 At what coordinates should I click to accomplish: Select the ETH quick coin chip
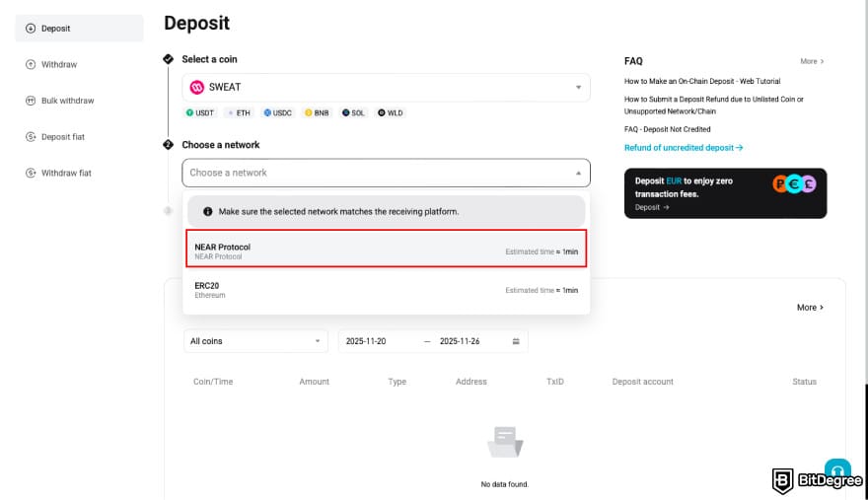(239, 113)
